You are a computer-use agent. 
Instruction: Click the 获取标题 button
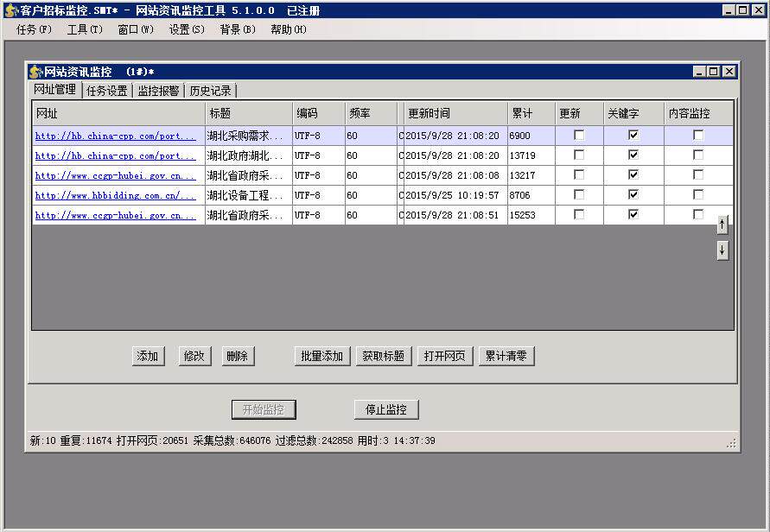tap(383, 355)
